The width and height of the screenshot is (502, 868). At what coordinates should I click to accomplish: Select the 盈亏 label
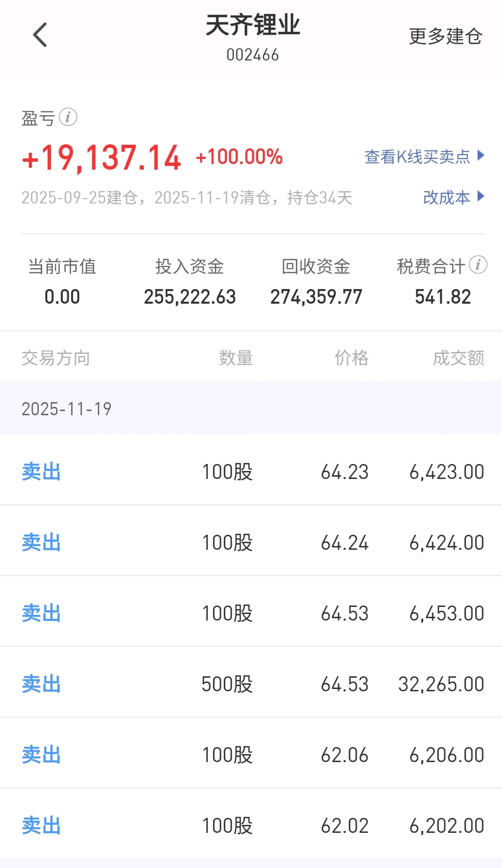[x=38, y=118]
